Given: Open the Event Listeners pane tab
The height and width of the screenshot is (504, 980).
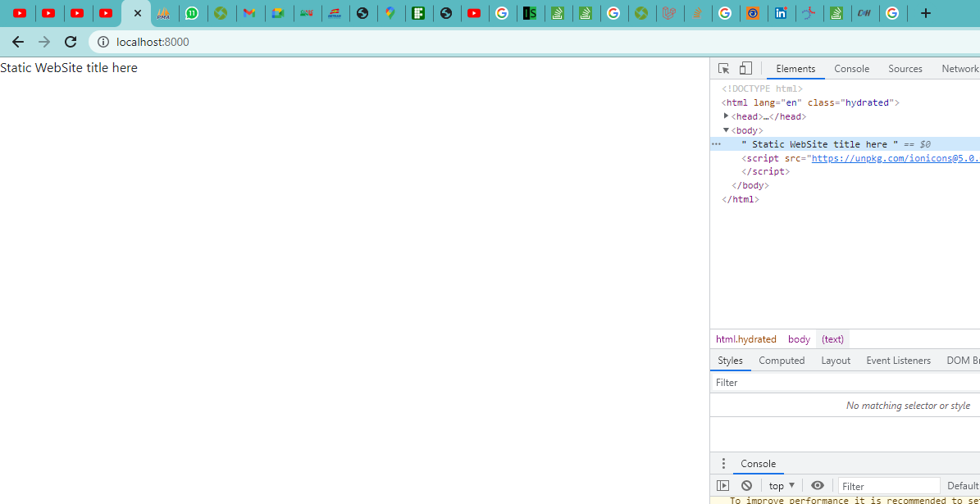Looking at the screenshot, I should click(x=898, y=361).
